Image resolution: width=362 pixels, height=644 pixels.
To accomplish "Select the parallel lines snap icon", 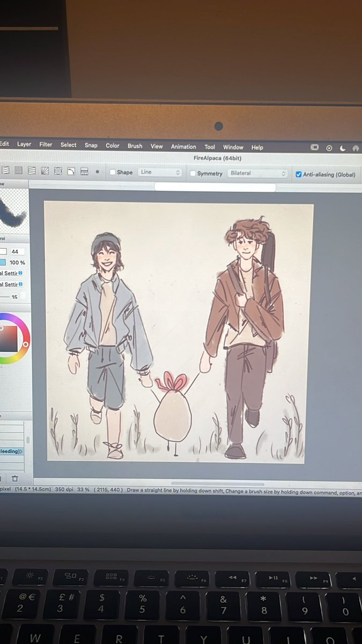I will [x=5, y=170].
